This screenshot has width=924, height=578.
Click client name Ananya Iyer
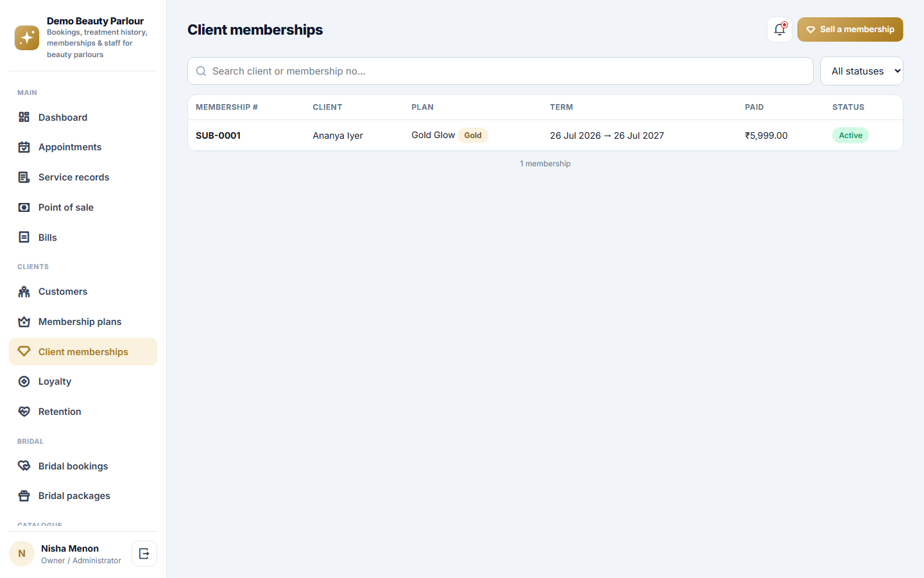pyautogui.click(x=338, y=136)
